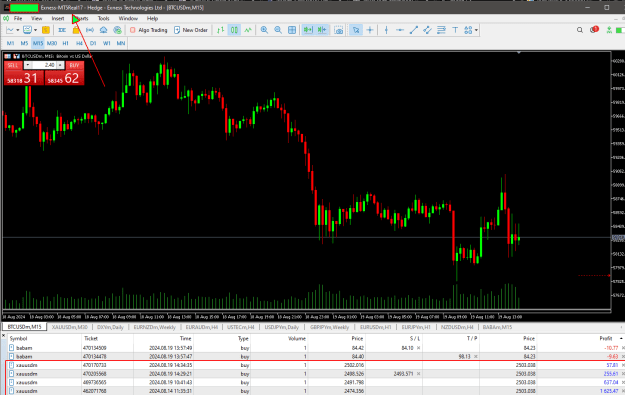Viewport: 625px width, 395px height.
Task: Open the XAUUSDm,M30 chart tab
Action: [x=70, y=327]
